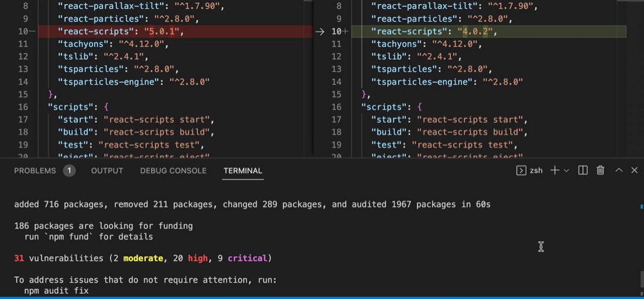Viewport: 644px width, 299px height.
Task: Kill terminal using trash icon
Action: (x=601, y=170)
